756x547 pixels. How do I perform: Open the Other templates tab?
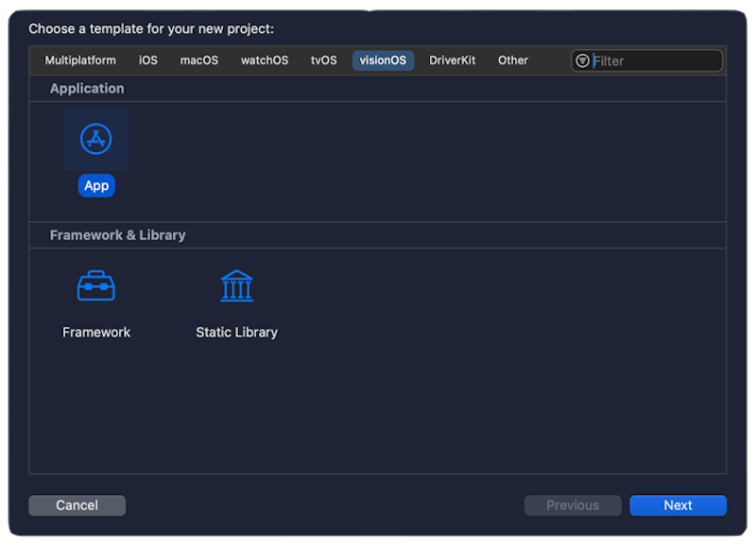512,60
